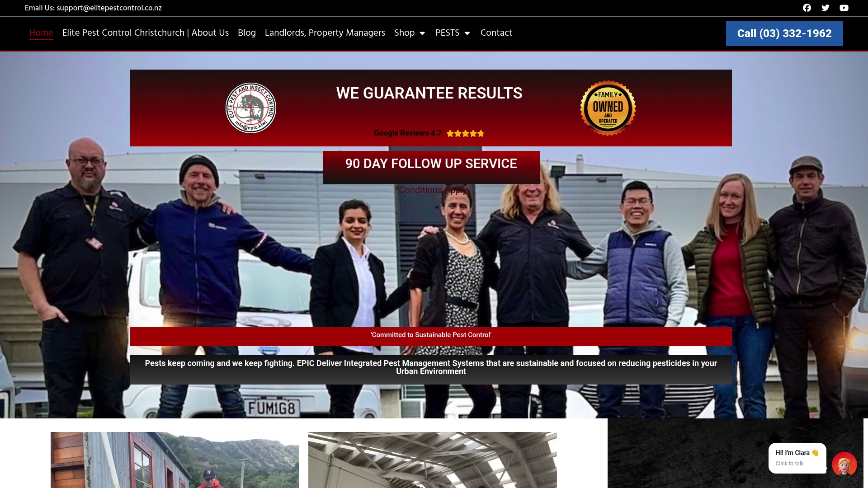
Task: Click the support email address link
Action: click(109, 8)
